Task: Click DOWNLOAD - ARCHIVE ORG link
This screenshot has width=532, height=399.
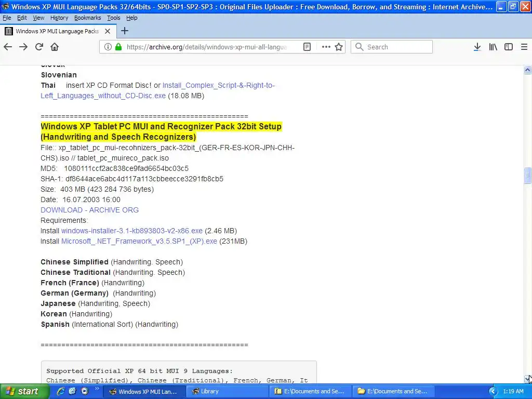Action: (x=89, y=210)
